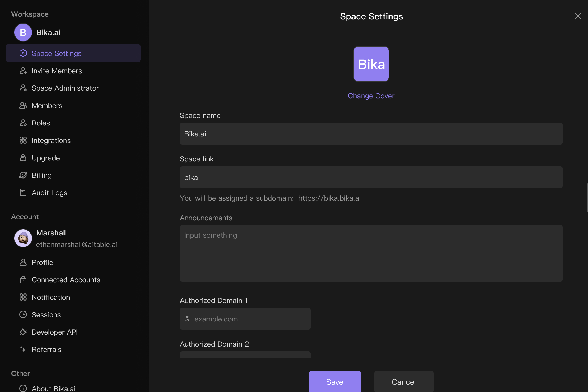Click the Audit Logs document icon
Image resolution: width=588 pixels, height=392 pixels.
23,192
